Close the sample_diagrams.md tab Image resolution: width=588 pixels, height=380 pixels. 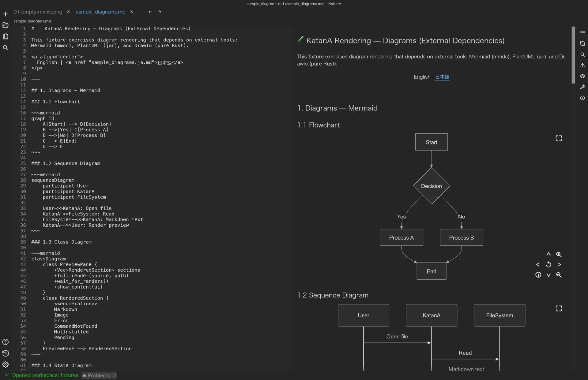(132, 12)
